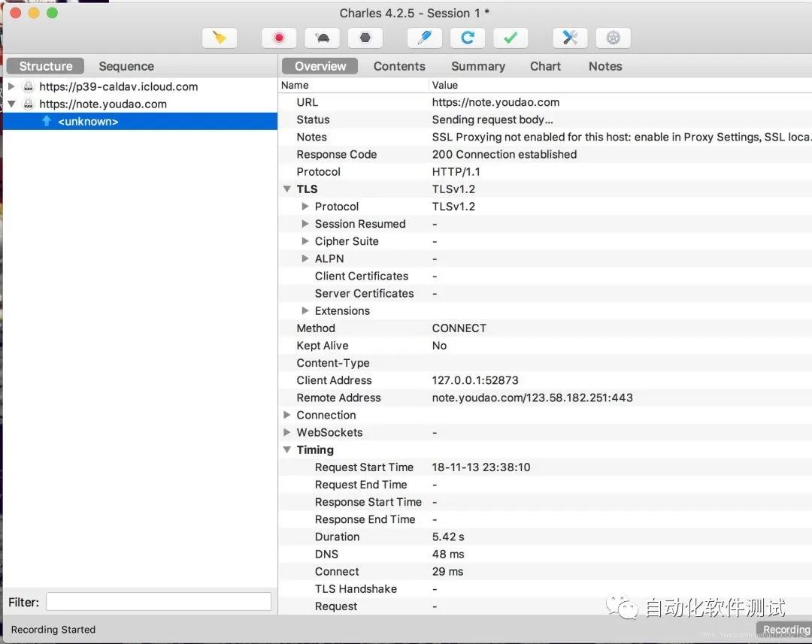The height and width of the screenshot is (644, 812).
Task: Click the lock icon beside note.youdao.com
Action: pos(29,104)
